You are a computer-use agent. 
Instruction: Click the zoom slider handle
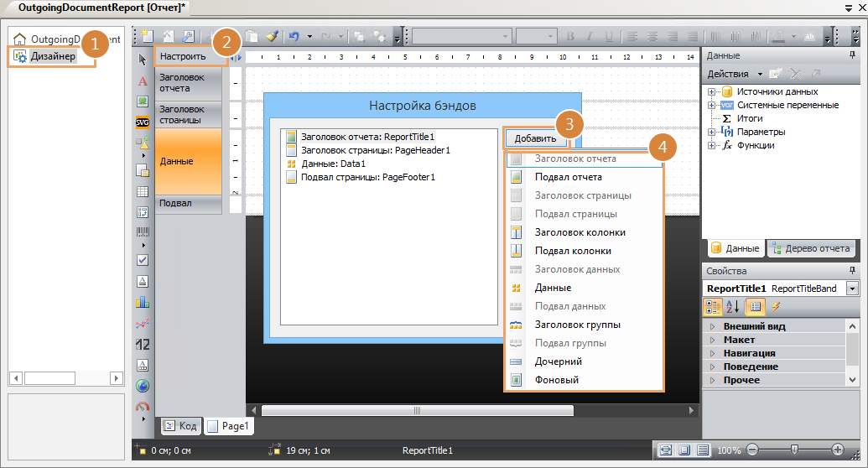[793, 450]
